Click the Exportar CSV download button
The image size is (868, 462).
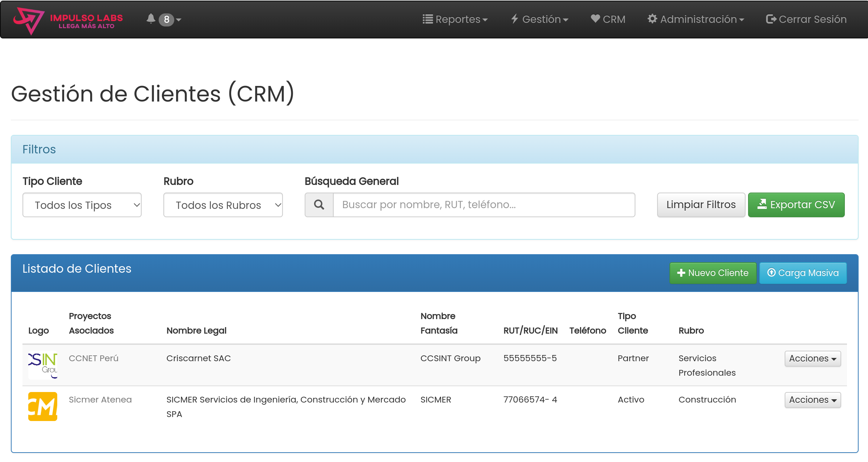796,205
